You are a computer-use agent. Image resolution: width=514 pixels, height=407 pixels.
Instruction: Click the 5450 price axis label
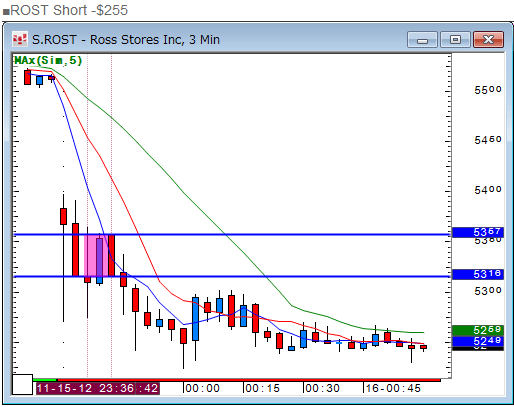[x=488, y=140]
